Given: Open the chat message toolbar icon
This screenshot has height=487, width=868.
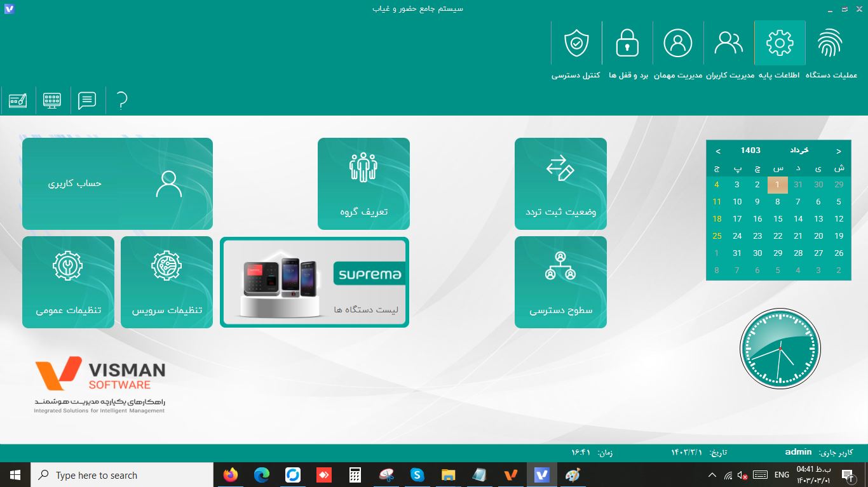Looking at the screenshot, I should (x=87, y=100).
